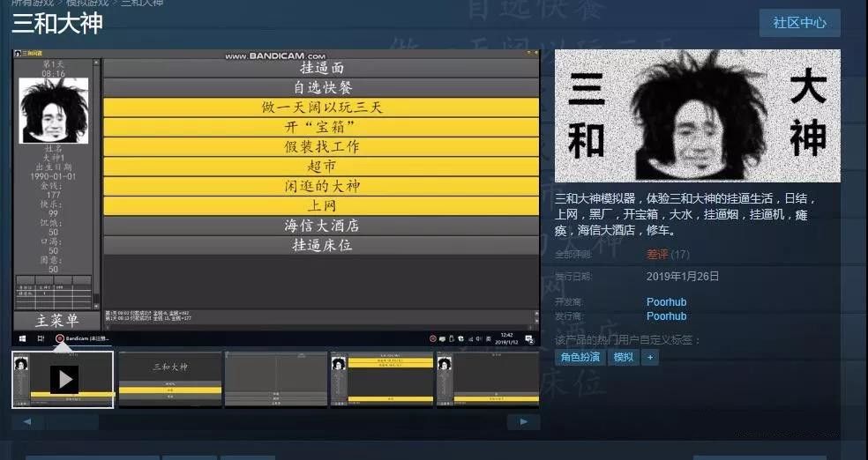Click the red Bandicam record tray icon
Viewport: 868px width, 460px height.
[x=433, y=339]
